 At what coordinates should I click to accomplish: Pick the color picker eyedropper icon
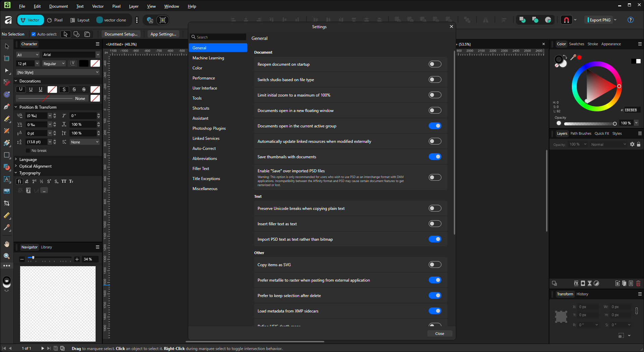click(x=573, y=57)
